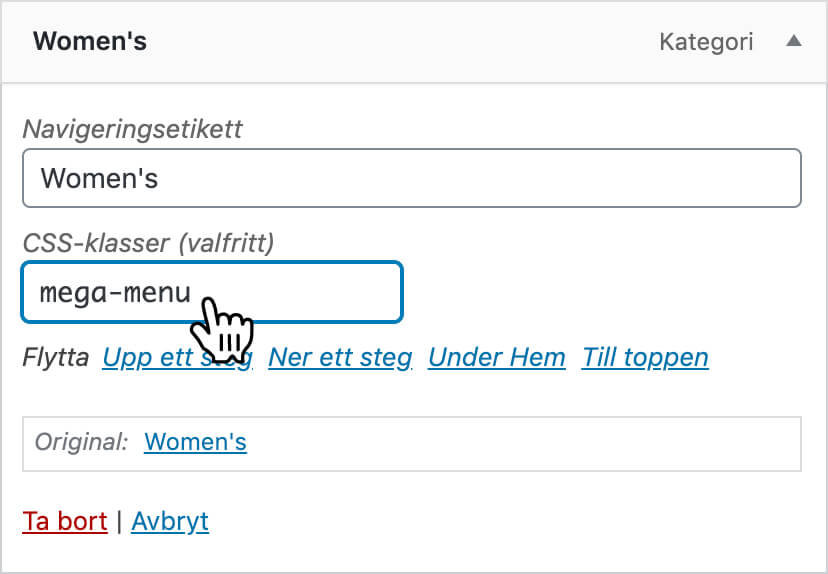Move item with Till toppen link

(x=645, y=357)
